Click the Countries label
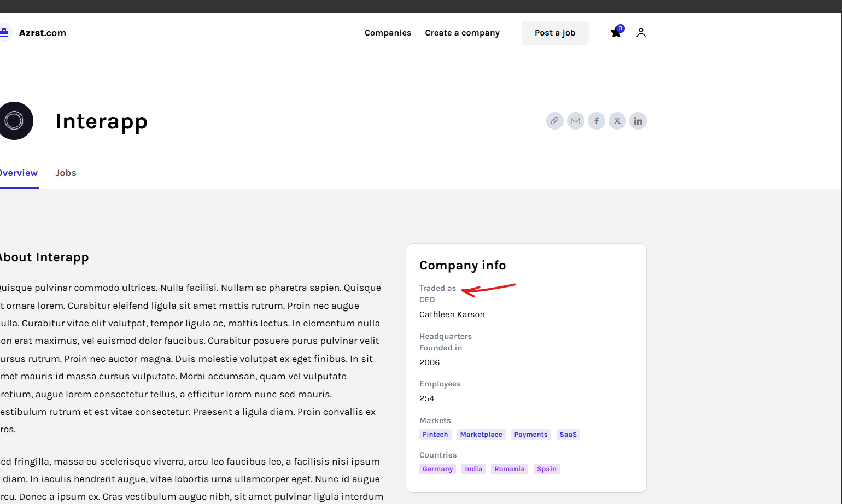Image resolution: width=842 pixels, height=504 pixels. click(438, 455)
